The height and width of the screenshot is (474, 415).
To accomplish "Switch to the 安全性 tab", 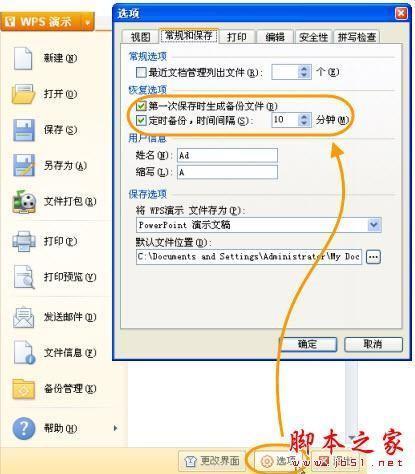I will (x=313, y=37).
